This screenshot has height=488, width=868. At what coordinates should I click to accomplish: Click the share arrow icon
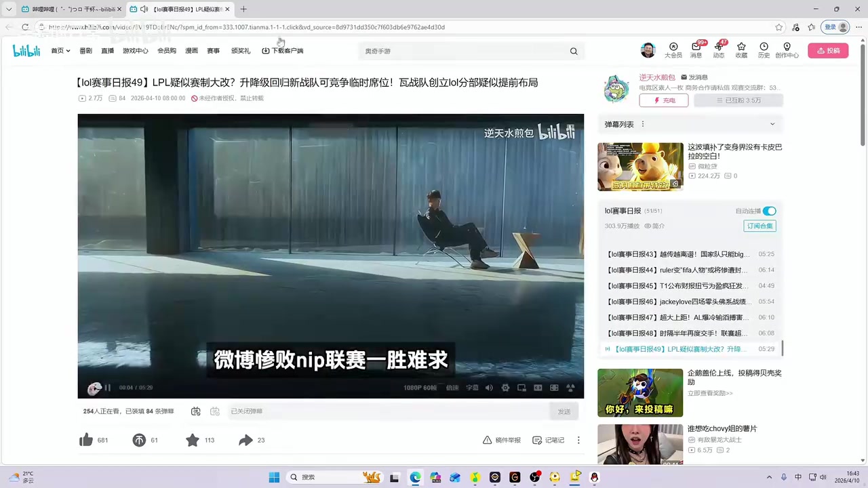[245, 441]
